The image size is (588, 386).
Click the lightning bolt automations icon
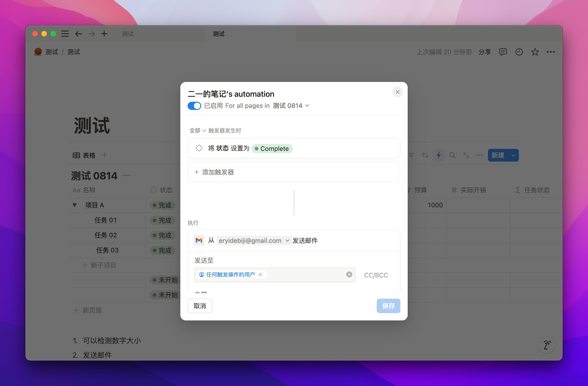point(439,155)
